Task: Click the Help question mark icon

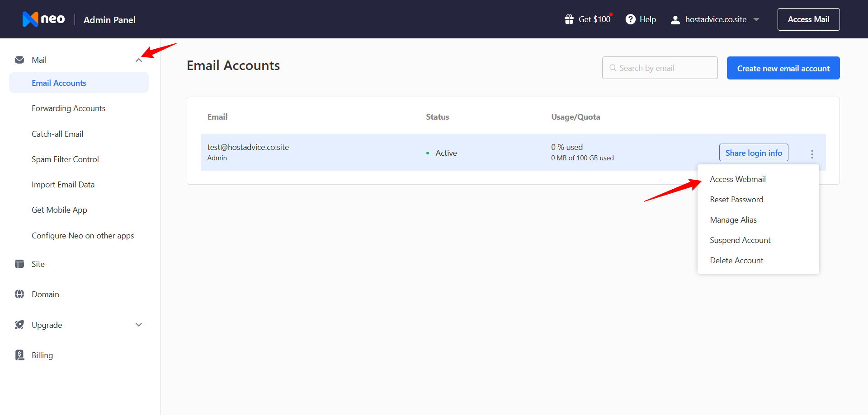Action: click(x=631, y=19)
